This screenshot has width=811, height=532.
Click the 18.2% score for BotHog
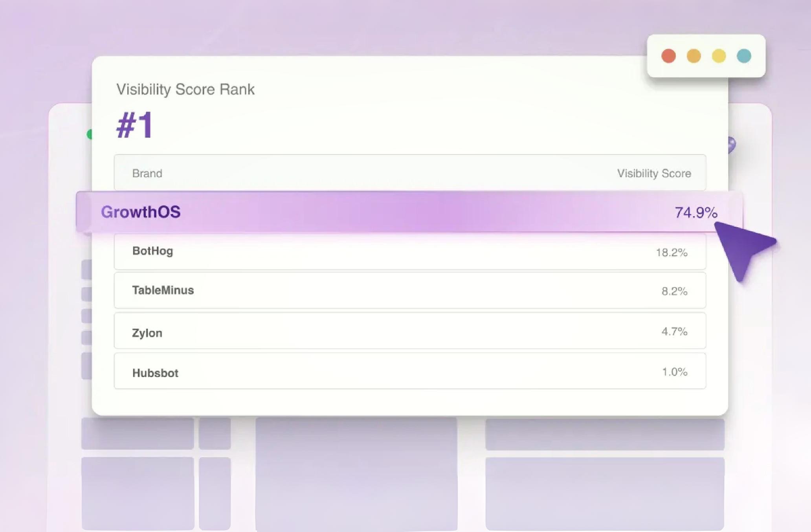pyautogui.click(x=672, y=252)
